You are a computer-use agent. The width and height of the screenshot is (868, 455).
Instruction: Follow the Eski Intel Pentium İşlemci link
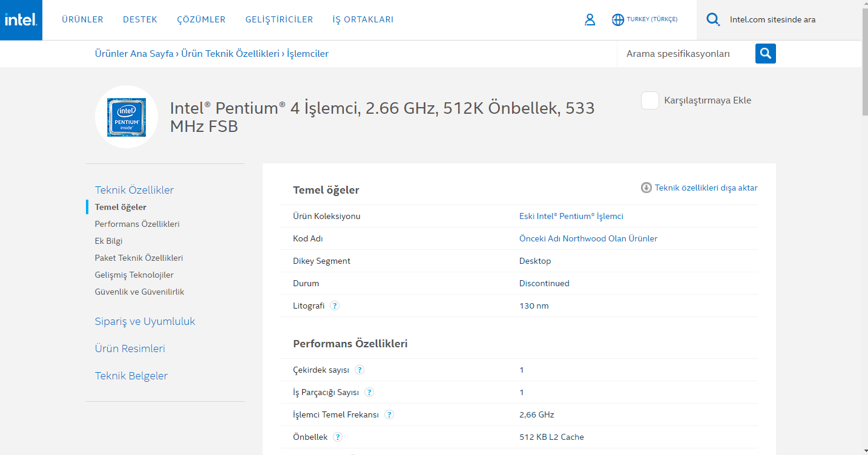tap(571, 216)
